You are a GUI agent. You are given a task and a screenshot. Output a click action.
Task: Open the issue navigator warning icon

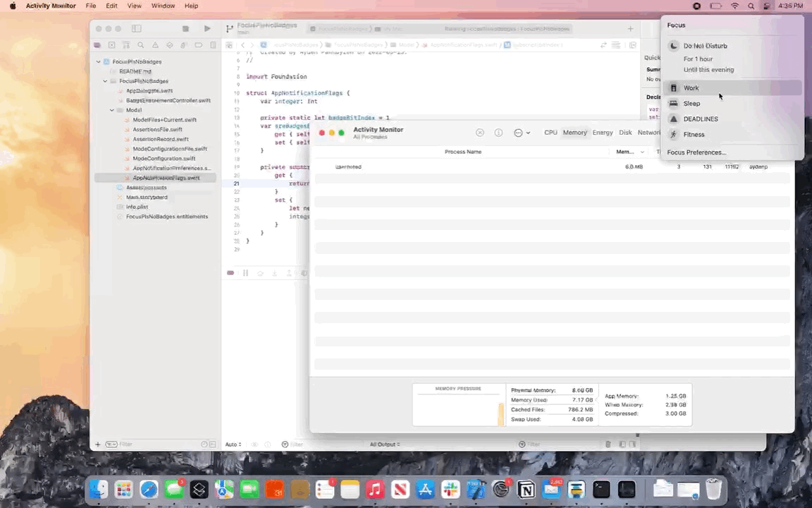tap(155, 45)
